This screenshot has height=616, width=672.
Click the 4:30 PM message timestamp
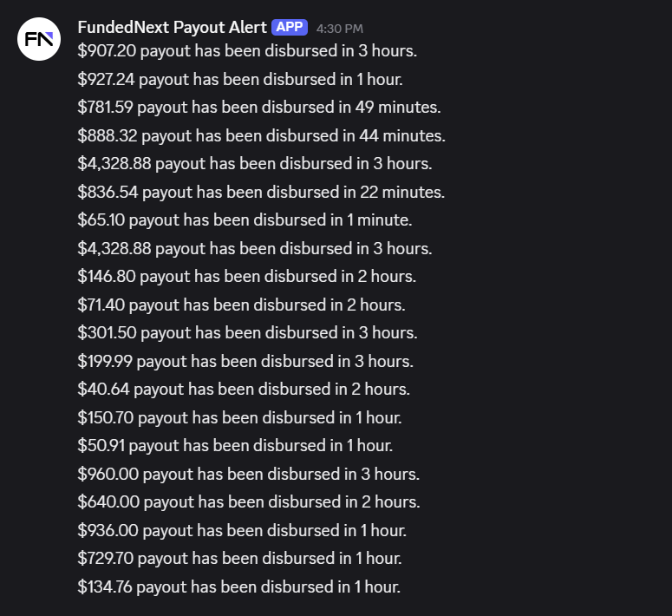[x=339, y=29]
